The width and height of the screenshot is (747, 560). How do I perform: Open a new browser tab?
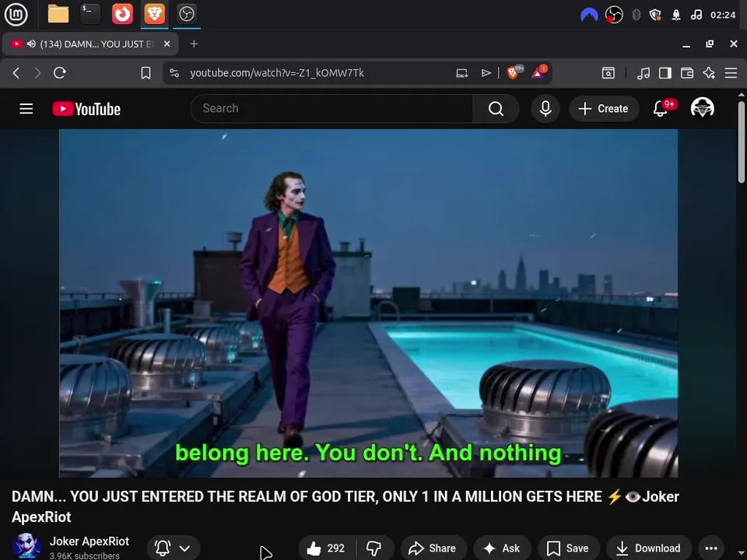point(194,44)
